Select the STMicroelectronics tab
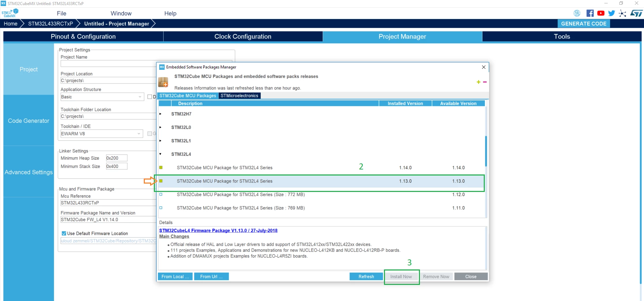This screenshot has height=301, width=644. click(x=240, y=96)
